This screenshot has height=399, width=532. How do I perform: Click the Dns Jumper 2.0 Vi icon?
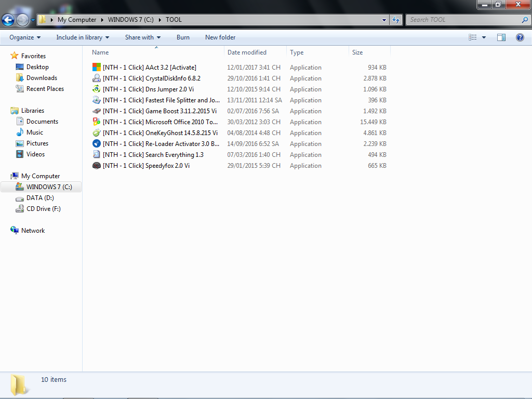(x=97, y=89)
